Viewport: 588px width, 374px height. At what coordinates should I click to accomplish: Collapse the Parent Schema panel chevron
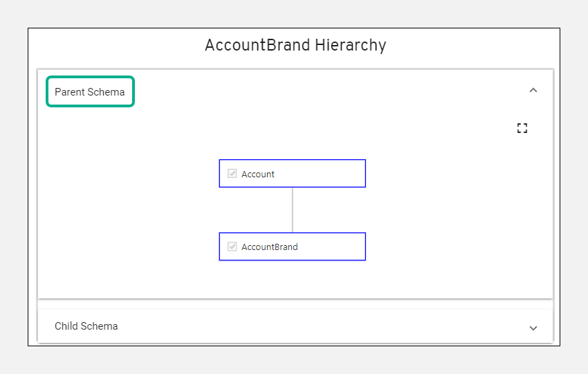tap(533, 90)
